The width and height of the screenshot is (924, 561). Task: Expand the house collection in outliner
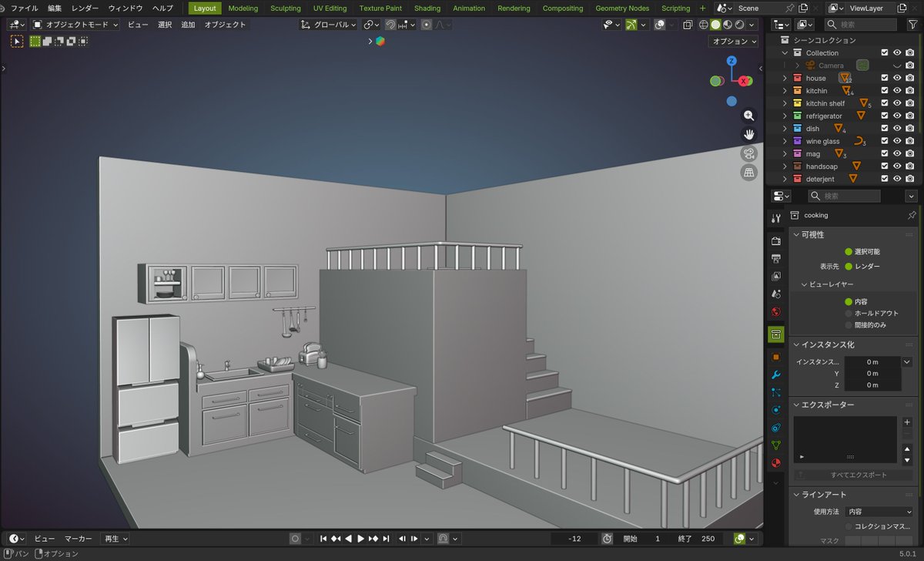(785, 78)
